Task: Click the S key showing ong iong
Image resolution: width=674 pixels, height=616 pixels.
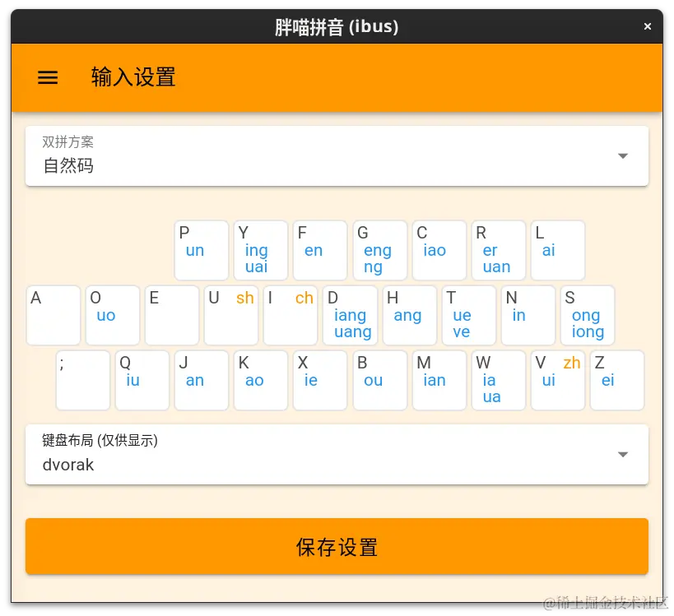Action: point(587,315)
